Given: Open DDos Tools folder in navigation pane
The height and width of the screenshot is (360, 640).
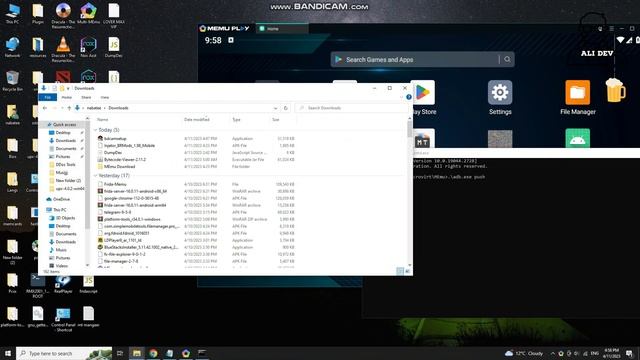Looking at the screenshot, I should 65,164.
